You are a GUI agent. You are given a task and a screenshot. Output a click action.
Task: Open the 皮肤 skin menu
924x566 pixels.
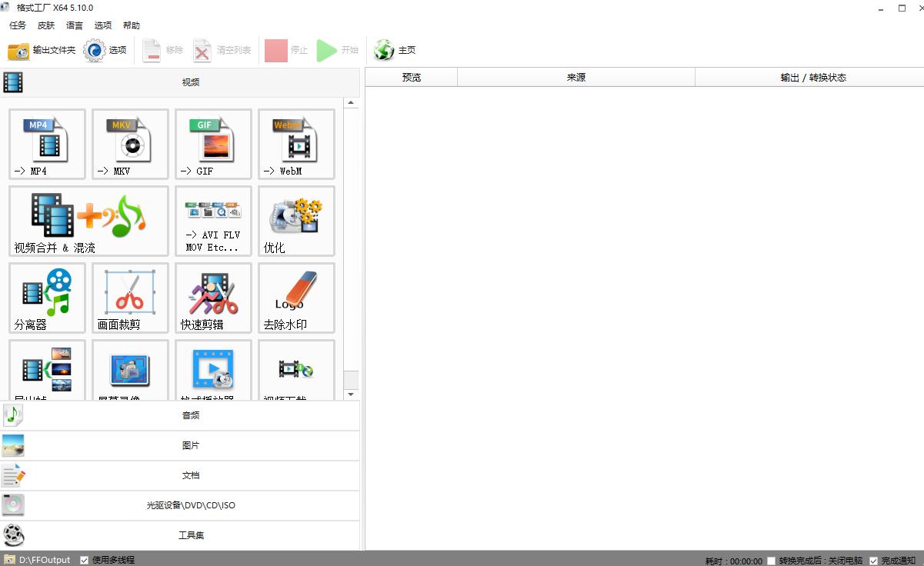(46, 25)
